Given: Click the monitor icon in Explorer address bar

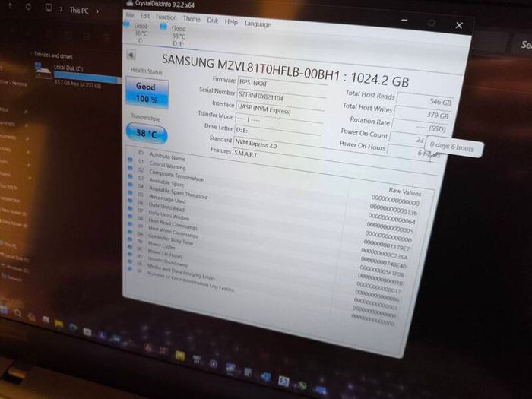Looking at the screenshot, I should click(49, 8).
